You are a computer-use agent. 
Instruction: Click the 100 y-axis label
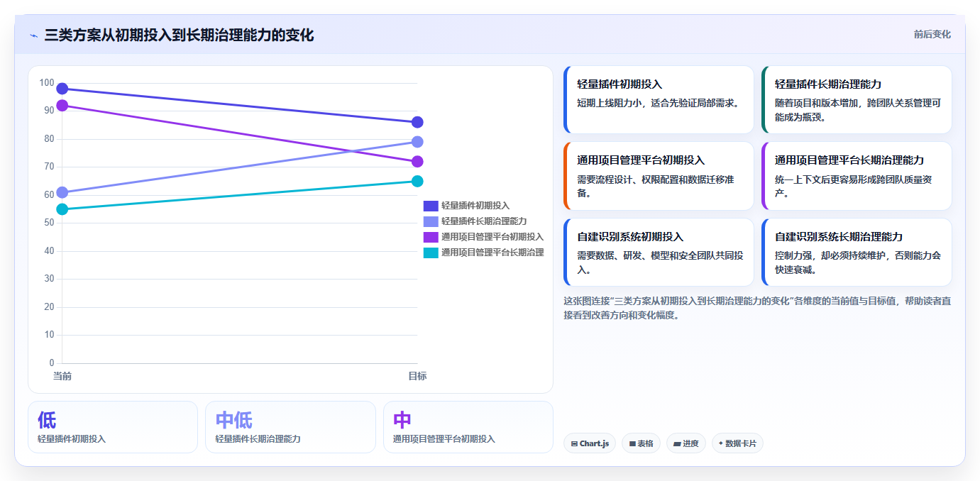point(47,83)
